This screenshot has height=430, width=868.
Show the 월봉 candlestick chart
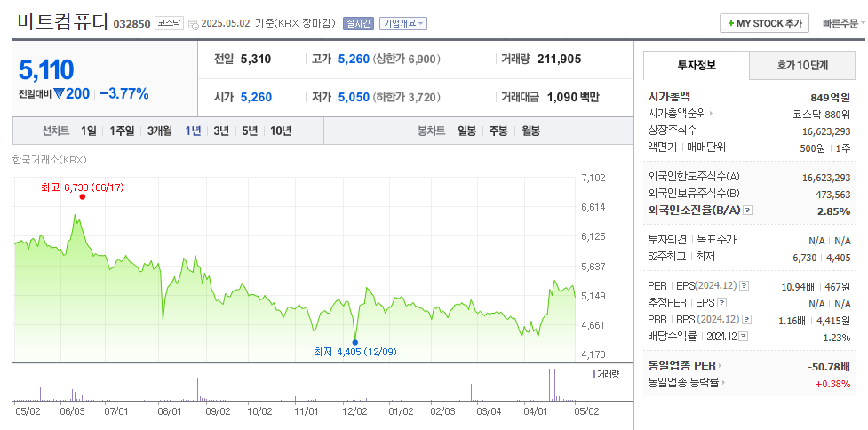coord(531,131)
